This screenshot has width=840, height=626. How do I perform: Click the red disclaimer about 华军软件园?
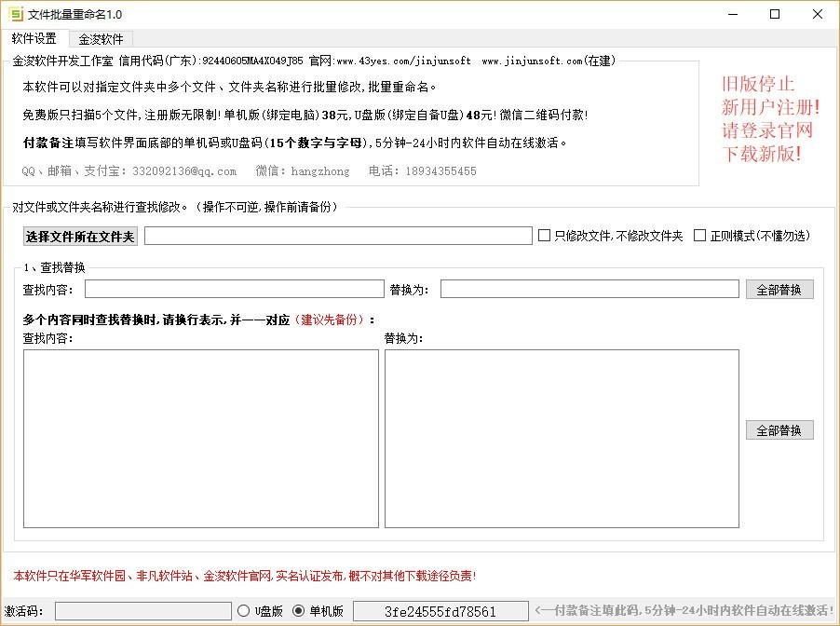tap(245, 576)
